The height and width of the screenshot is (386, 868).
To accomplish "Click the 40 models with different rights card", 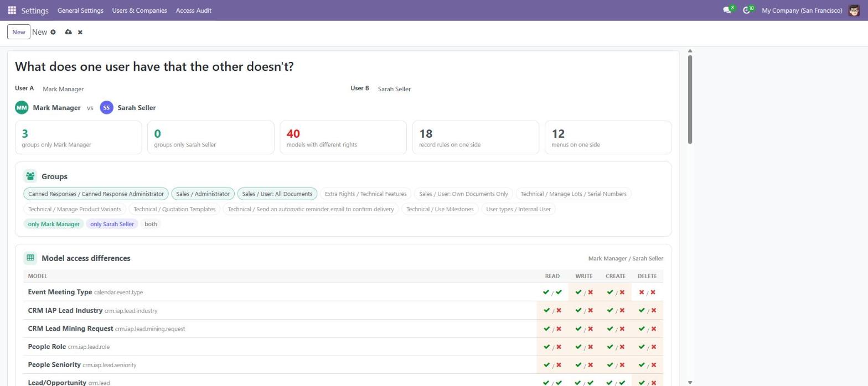I will 343,137.
